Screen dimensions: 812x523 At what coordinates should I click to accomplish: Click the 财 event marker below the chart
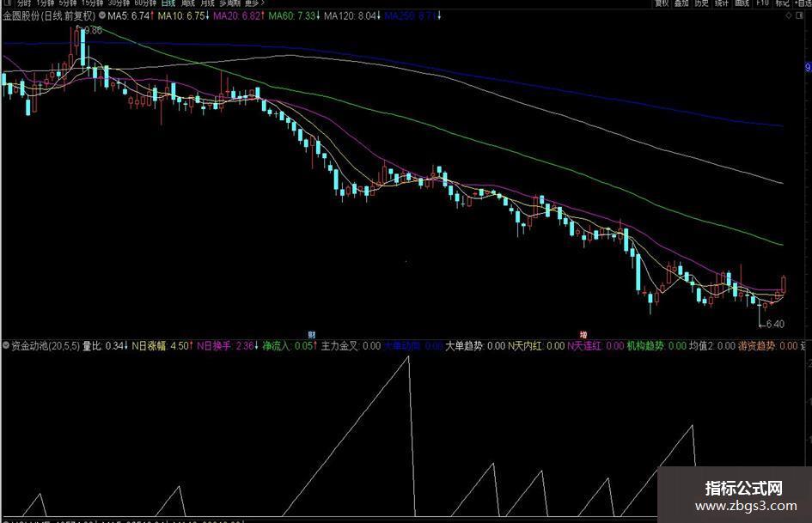(x=311, y=335)
